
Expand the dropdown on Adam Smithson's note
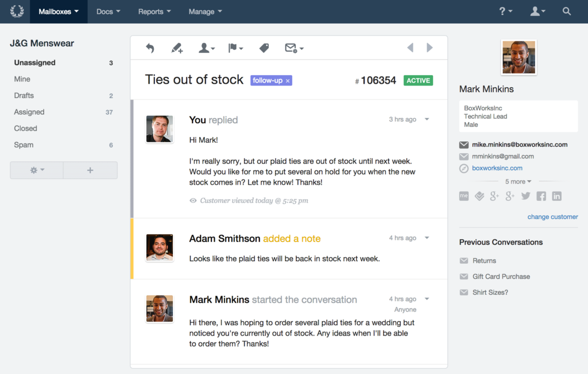tap(427, 237)
